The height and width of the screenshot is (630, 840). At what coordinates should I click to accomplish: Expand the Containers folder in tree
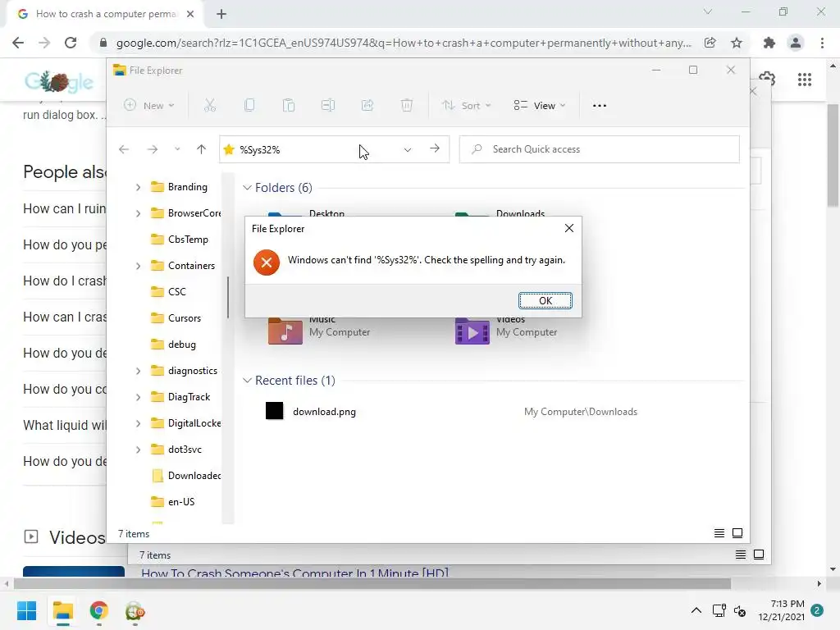[138, 266]
